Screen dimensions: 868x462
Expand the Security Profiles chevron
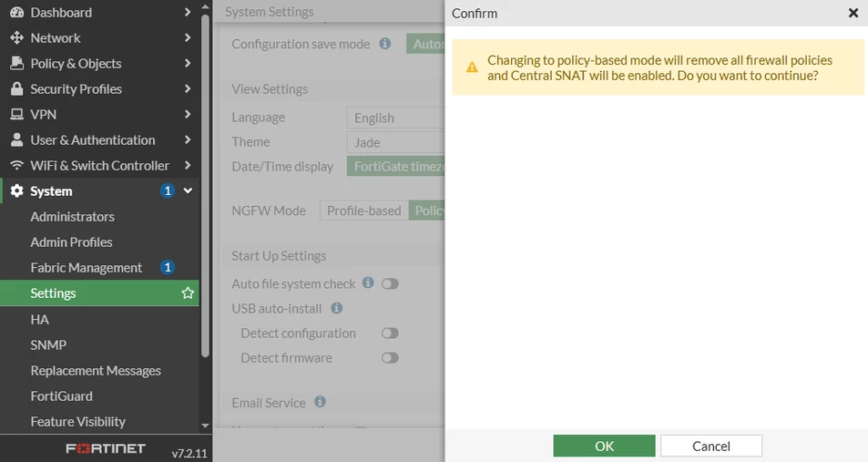coord(188,88)
